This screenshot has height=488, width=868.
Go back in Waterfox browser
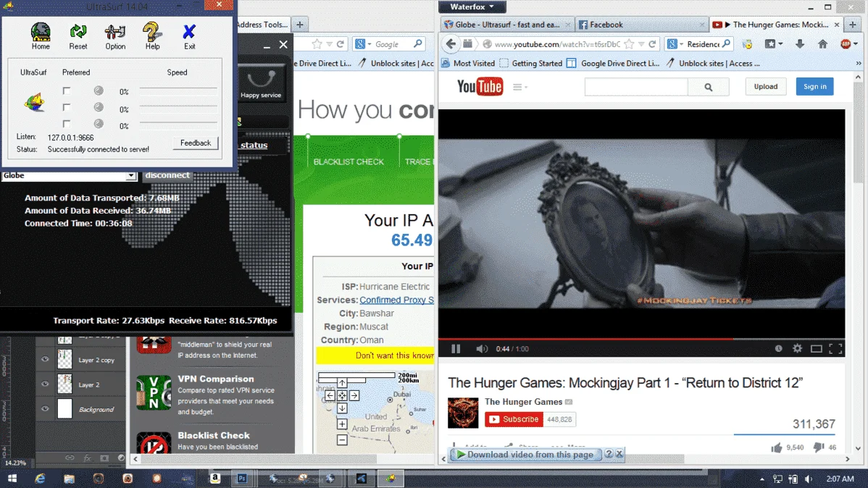tap(451, 43)
